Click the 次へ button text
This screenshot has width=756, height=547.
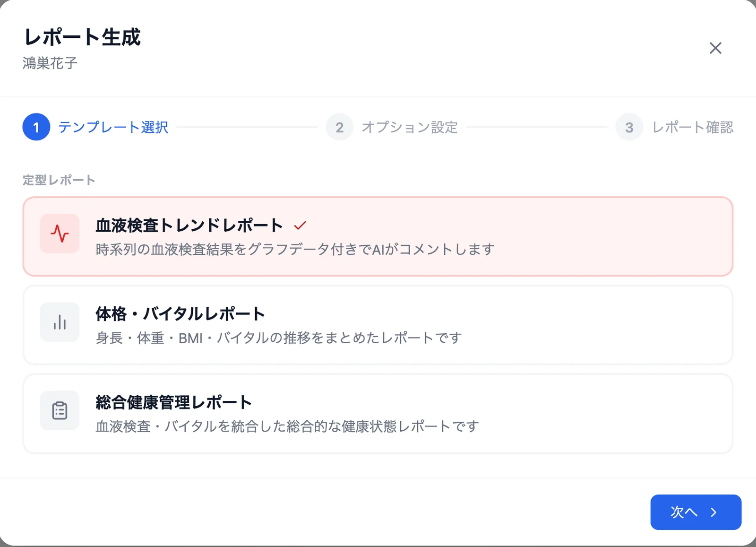(x=684, y=512)
